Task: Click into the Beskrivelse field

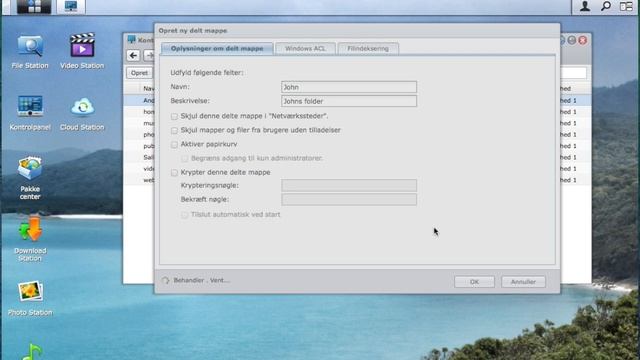Action: [x=349, y=101]
